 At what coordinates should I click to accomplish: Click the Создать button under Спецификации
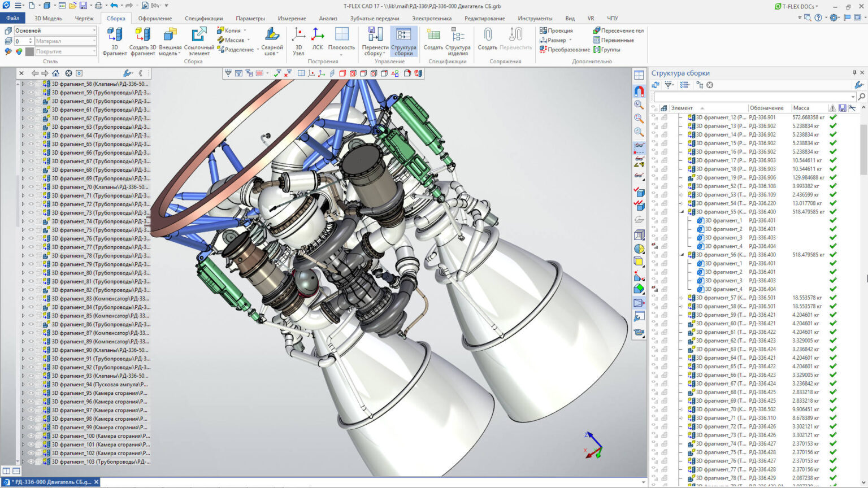click(433, 41)
